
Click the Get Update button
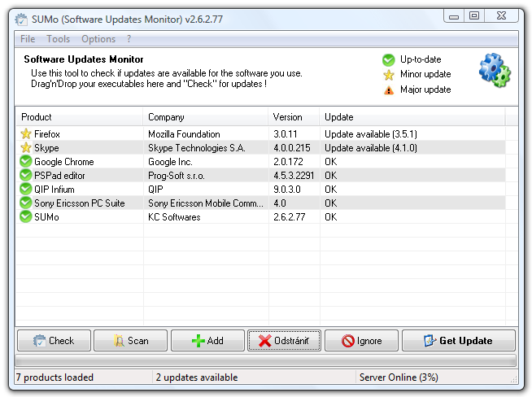point(458,340)
